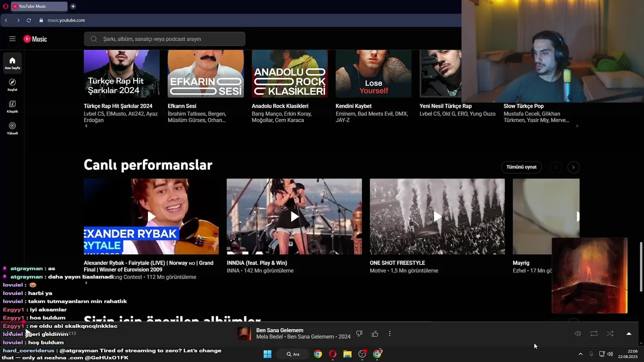Image resolution: width=644 pixels, height=362 pixels.
Task: Go forward in the browser
Action: tap(18, 20)
